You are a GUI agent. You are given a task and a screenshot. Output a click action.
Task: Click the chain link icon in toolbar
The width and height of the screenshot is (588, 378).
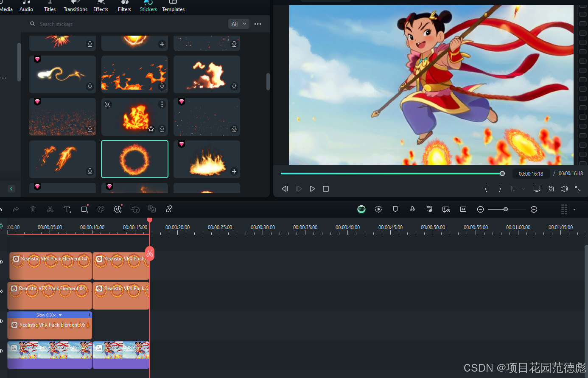(x=169, y=209)
